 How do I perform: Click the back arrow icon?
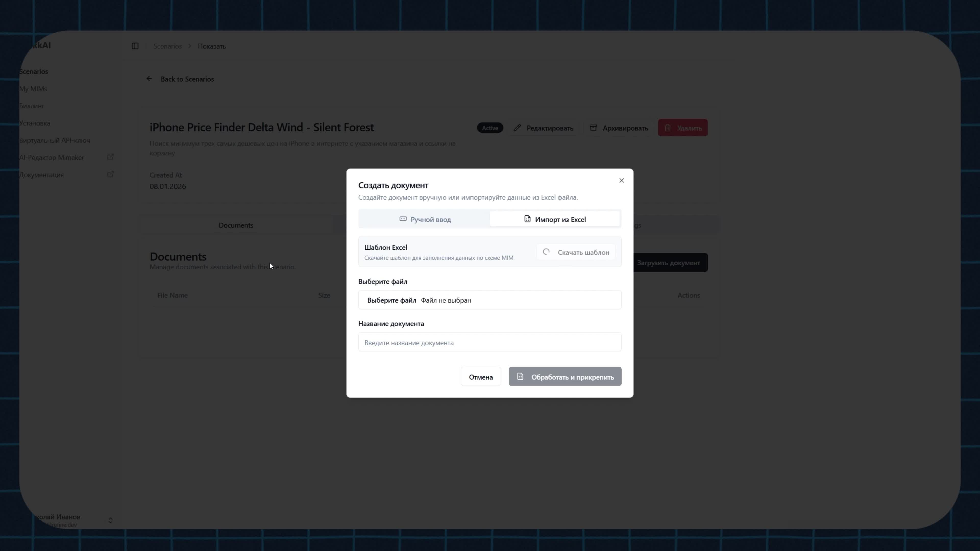[149, 79]
